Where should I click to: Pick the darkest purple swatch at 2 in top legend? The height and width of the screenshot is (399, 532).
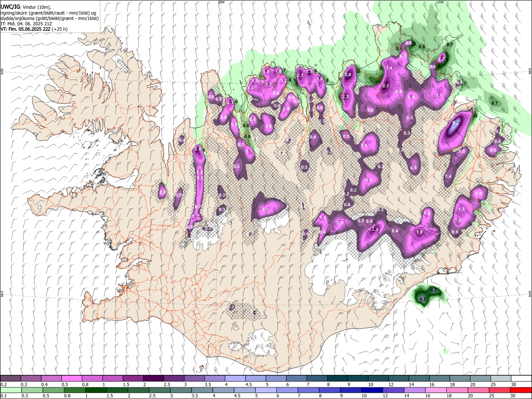153,378
